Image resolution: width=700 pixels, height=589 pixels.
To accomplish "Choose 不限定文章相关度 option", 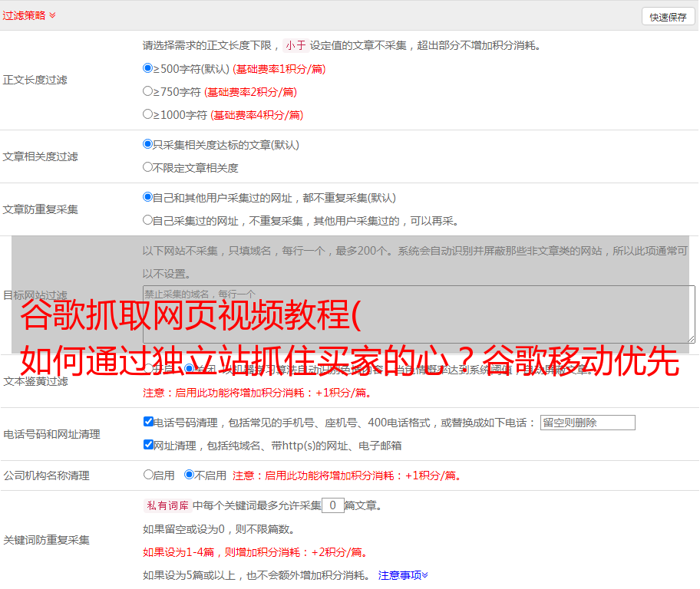I will tap(148, 166).
